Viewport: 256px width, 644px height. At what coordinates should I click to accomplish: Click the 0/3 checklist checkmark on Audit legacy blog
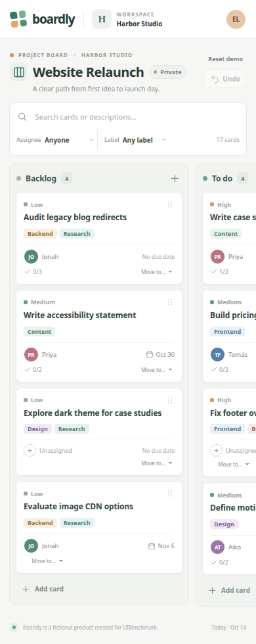point(28,271)
